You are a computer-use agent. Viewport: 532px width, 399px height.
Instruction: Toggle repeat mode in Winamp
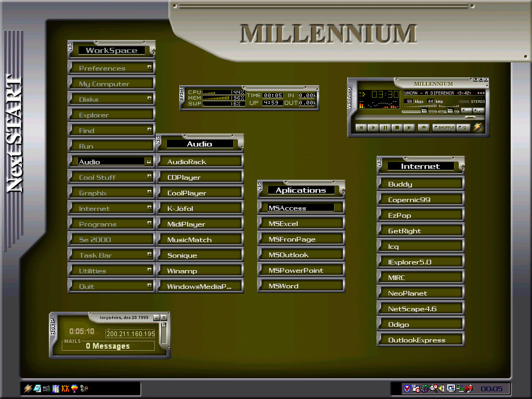tap(463, 128)
